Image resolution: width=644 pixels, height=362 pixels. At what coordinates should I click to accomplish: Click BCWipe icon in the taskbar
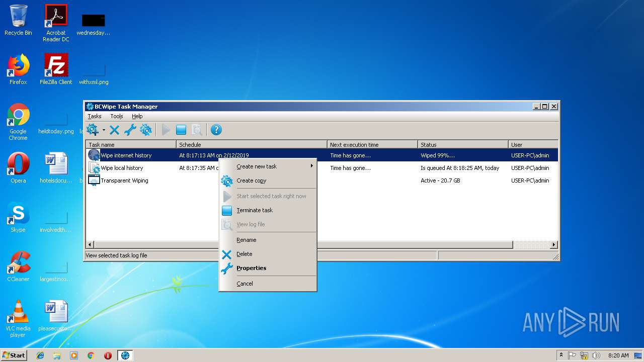point(125,355)
